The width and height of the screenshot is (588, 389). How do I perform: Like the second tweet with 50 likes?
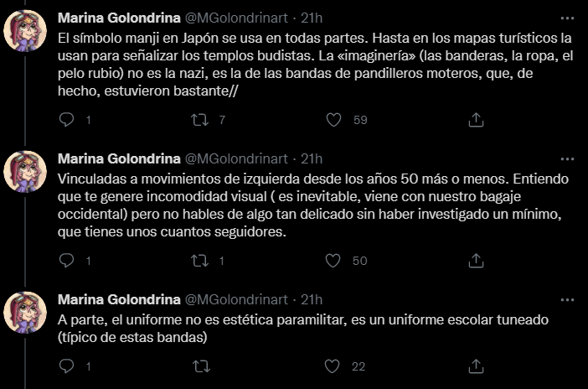333,261
